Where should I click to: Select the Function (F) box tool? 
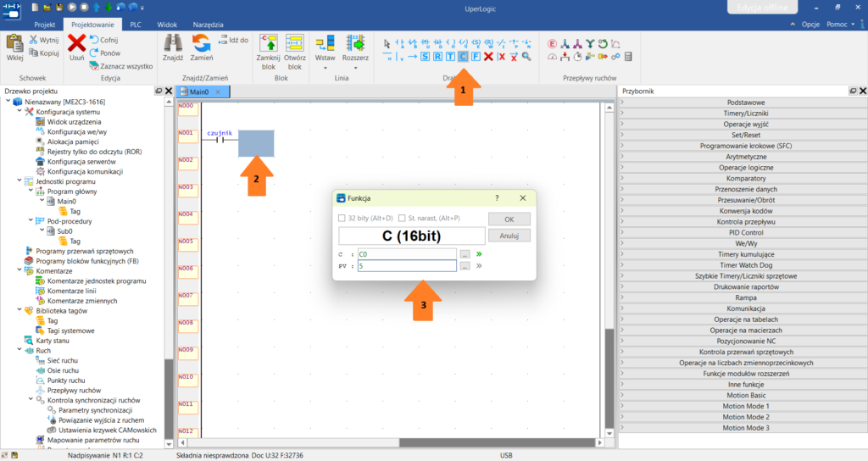click(476, 57)
